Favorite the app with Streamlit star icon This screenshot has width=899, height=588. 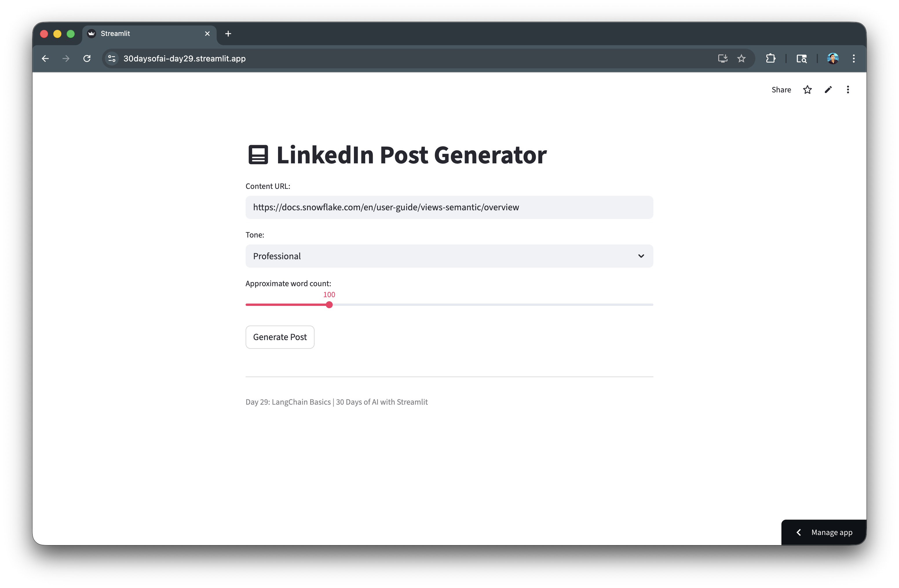coord(807,90)
